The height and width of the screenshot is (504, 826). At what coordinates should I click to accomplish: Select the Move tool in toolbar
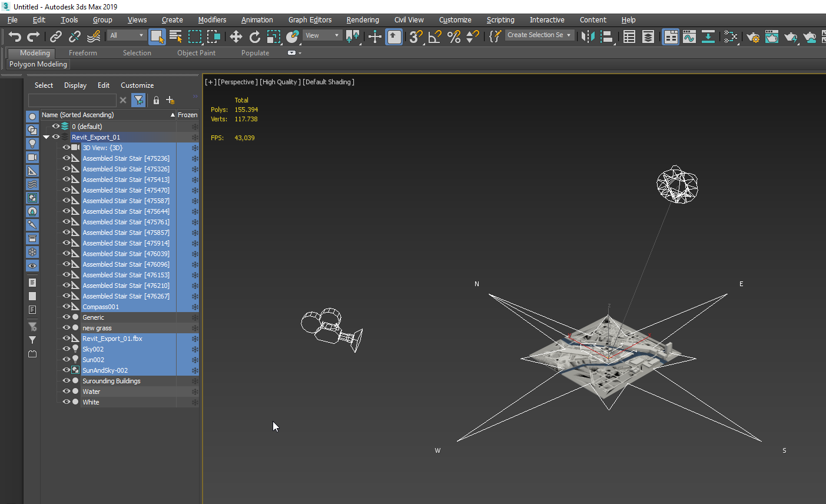[235, 37]
